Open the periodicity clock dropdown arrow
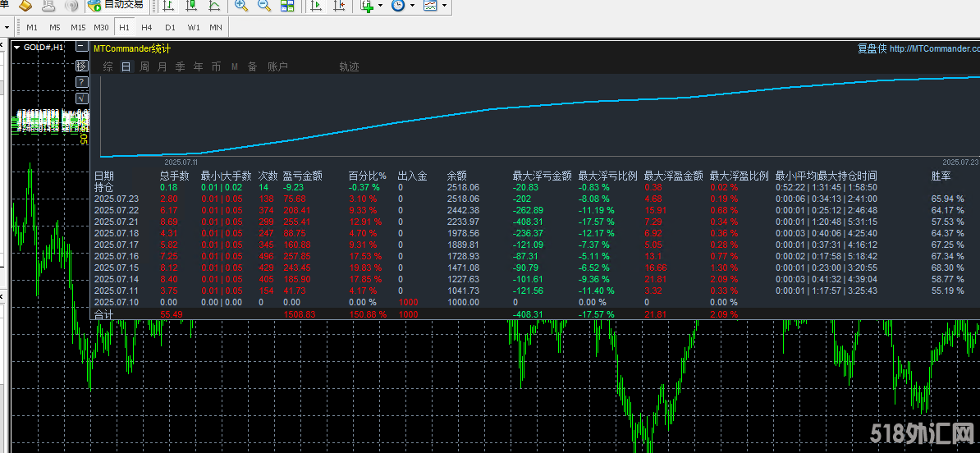The image size is (980, 453). [412, 6]
